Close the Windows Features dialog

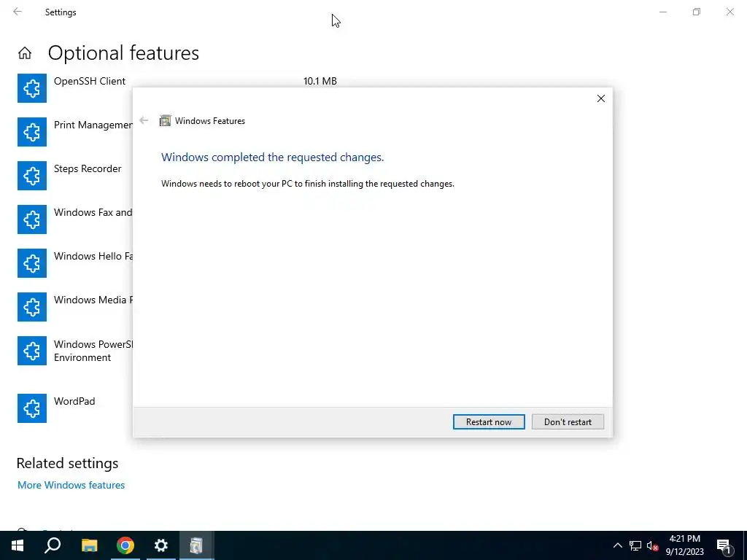pyautogui.click(x=601, y=98)
